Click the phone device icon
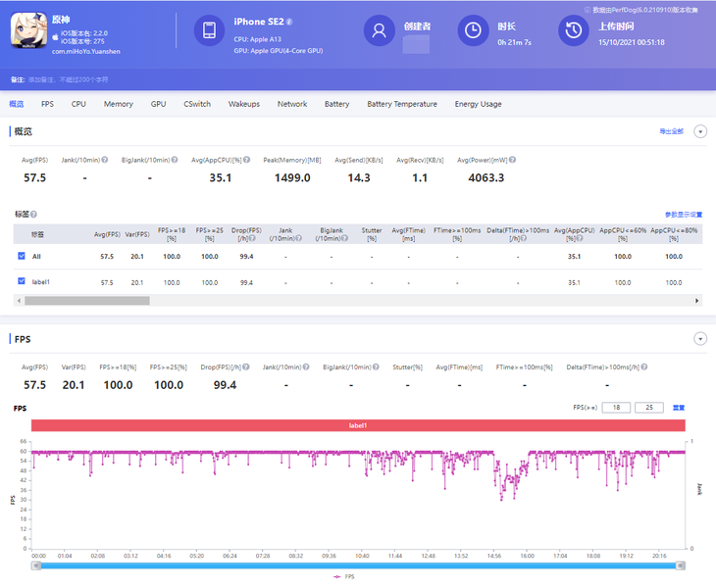 pos(209,31)
